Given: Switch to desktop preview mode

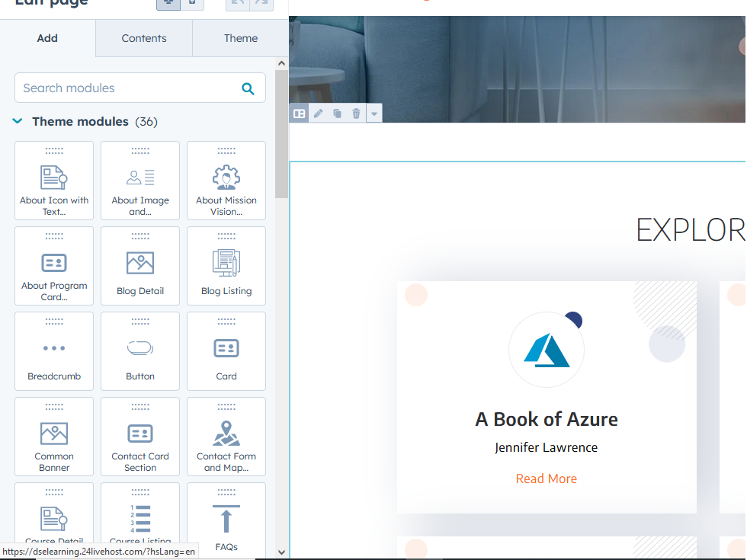Looking at the screenshot, I should tap(168, 3).
